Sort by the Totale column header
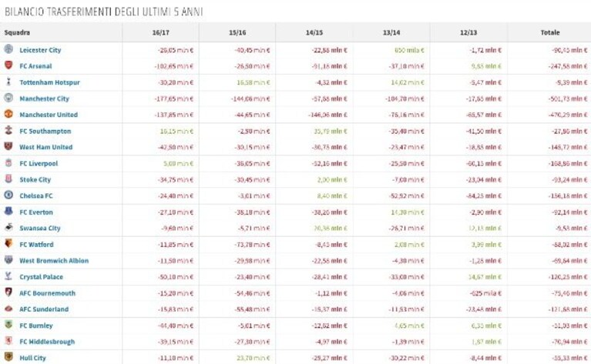Viewport: 591px width, 364px height. pos(550,33)
